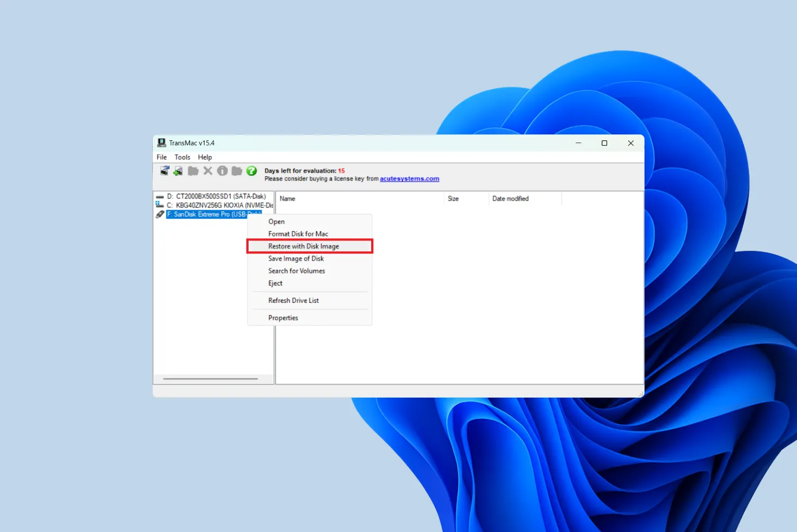The height and width of the screenshot is (532, 797).
Task: Open the Tools menu
Action: click(x=182, y=157)
